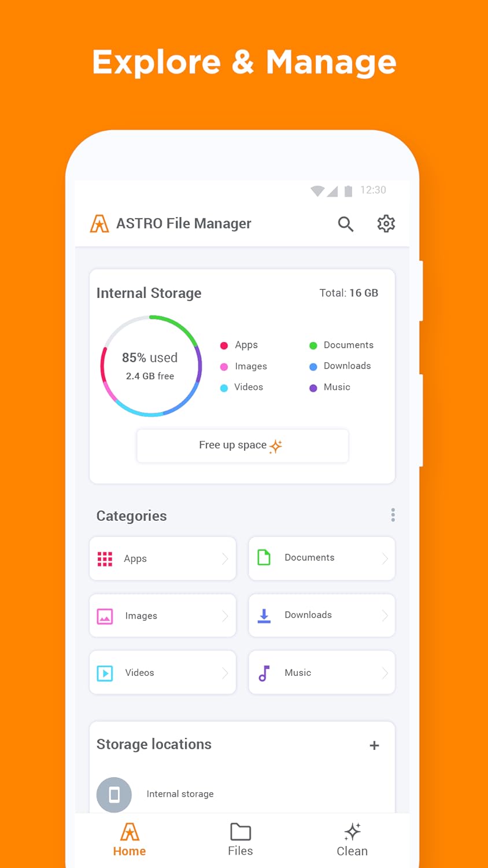Viewport: 488px width, 868px height.
Task: Open the search icon in the top bar
Action: (x=345, y=224)
